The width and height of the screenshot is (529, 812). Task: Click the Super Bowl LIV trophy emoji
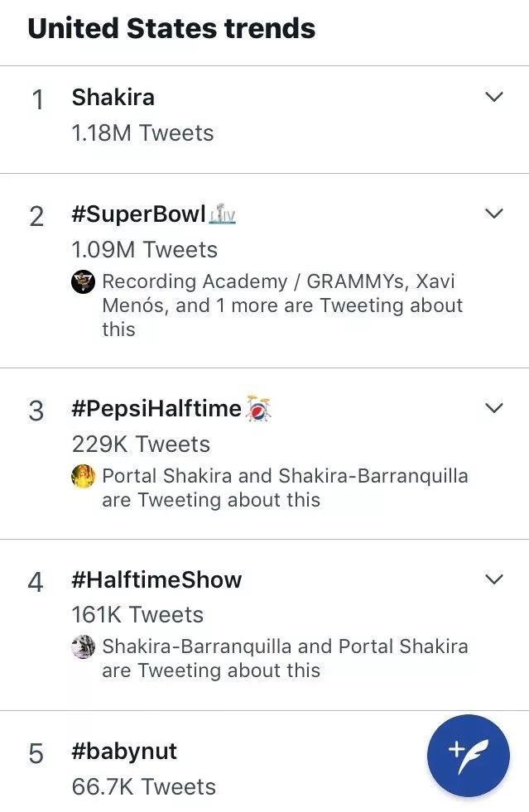224,214
